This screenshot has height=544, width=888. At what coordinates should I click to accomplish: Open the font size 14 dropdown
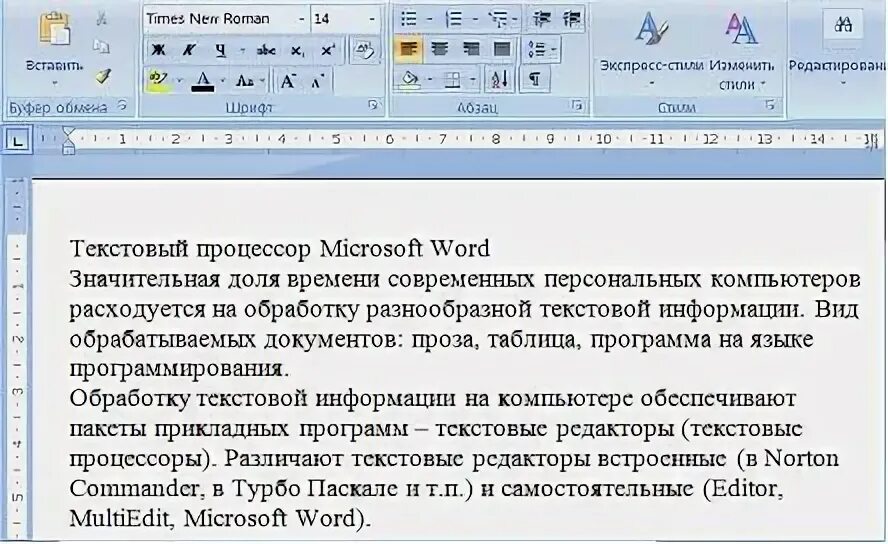pos(372,19)
